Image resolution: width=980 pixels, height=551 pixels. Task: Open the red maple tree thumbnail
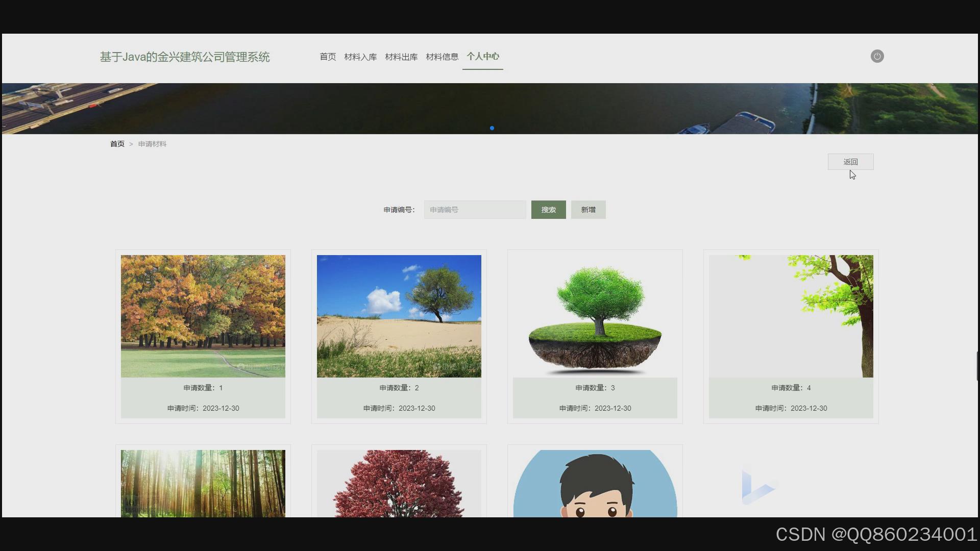(399, 484)
